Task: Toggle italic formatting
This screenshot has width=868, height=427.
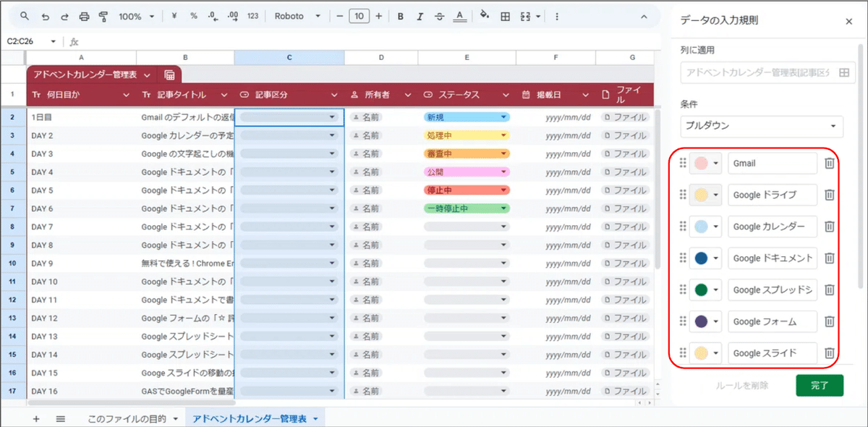Action: click(420, 16)
